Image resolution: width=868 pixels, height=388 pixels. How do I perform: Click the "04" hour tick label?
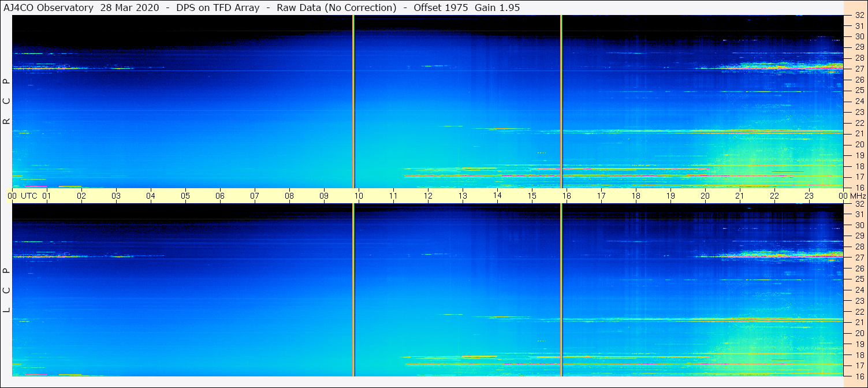point(151,196)
